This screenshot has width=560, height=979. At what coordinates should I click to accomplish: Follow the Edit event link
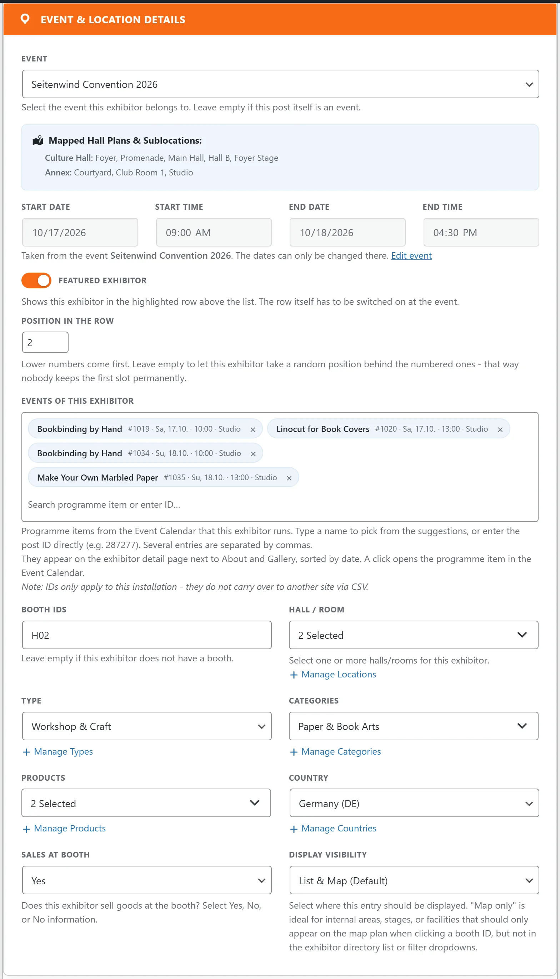(411, 255)
